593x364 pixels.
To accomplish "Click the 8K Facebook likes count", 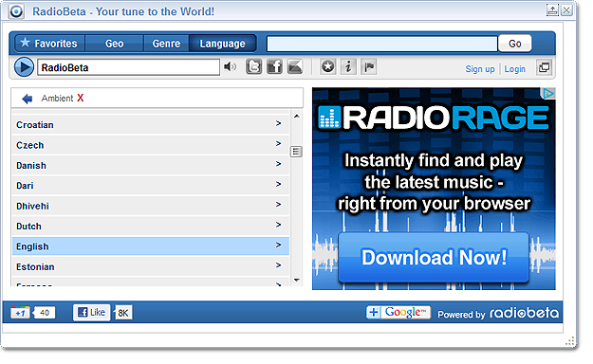I will point(123,313).
